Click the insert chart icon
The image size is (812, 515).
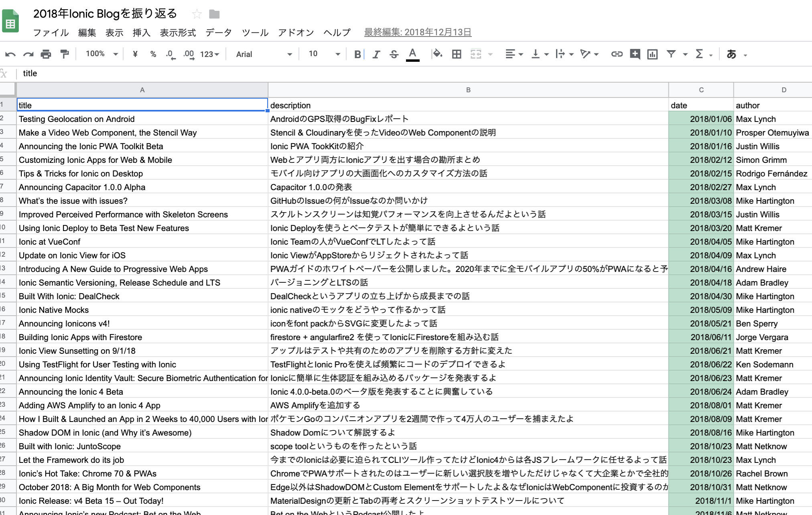[652, 54]
